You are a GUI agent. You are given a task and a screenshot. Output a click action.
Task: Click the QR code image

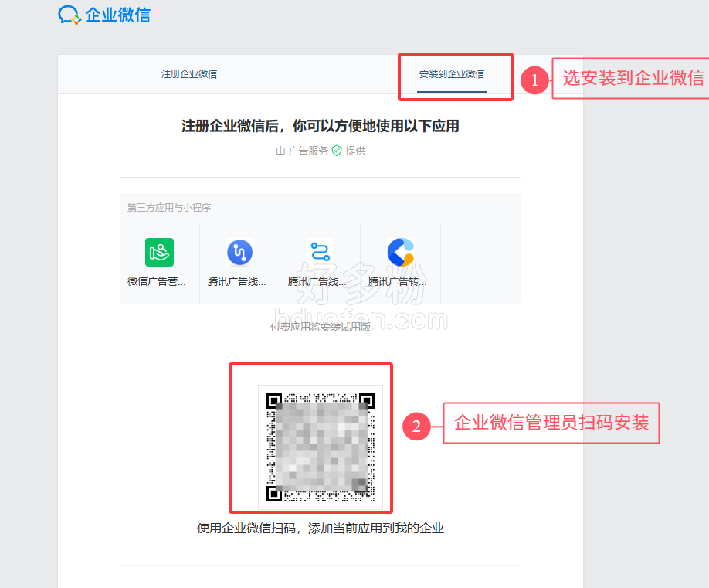[x=320, y=447]
